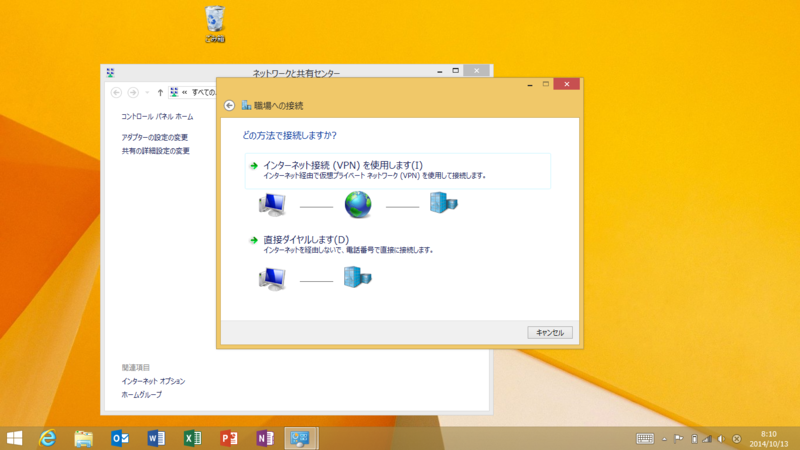The height and width of the screenshot is (450, 800).
Task: Click the globe icon in VPN diagram
Action: 358,205
